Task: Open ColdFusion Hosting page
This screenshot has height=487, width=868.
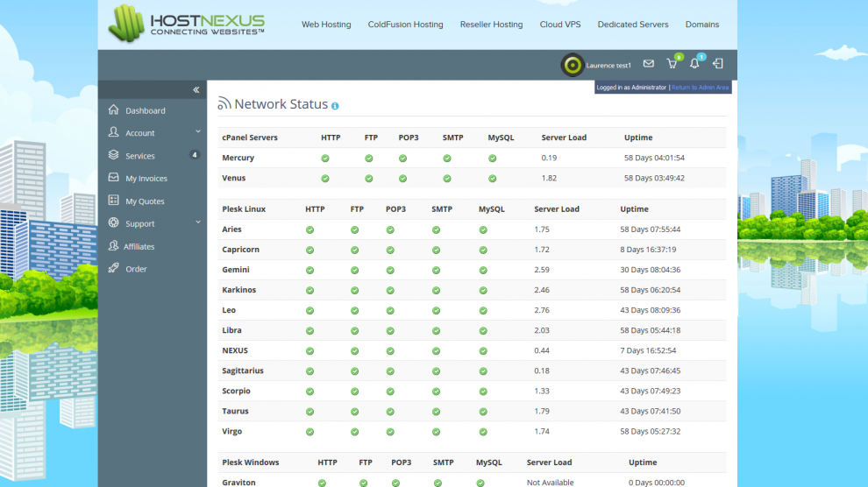Action: pyautogui.click(x=405, y=25)
